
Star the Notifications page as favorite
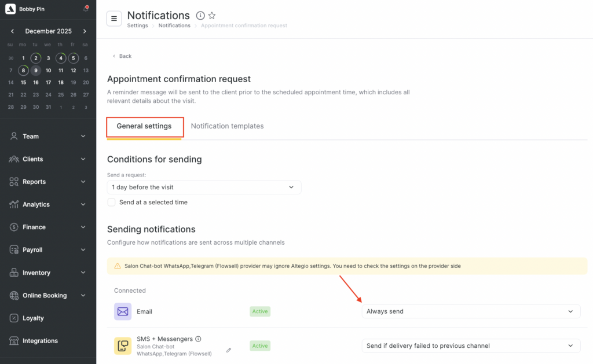point(212,16)
